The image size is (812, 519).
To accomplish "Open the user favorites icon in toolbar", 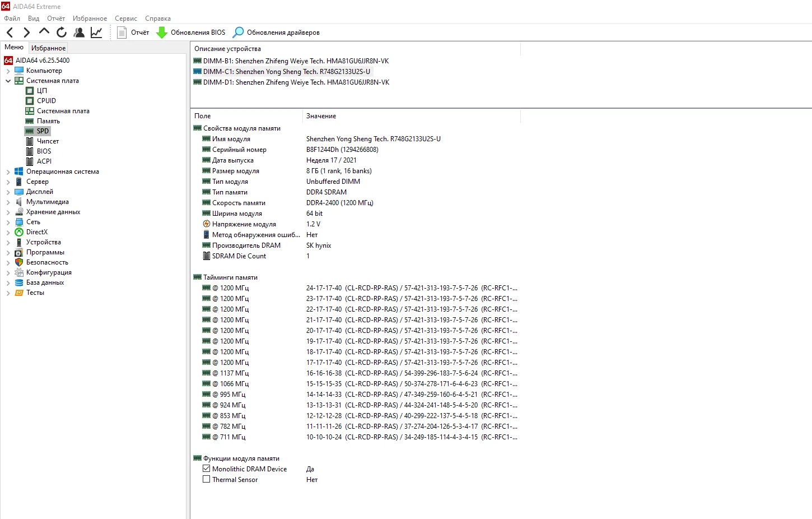I will coord(79,33).
